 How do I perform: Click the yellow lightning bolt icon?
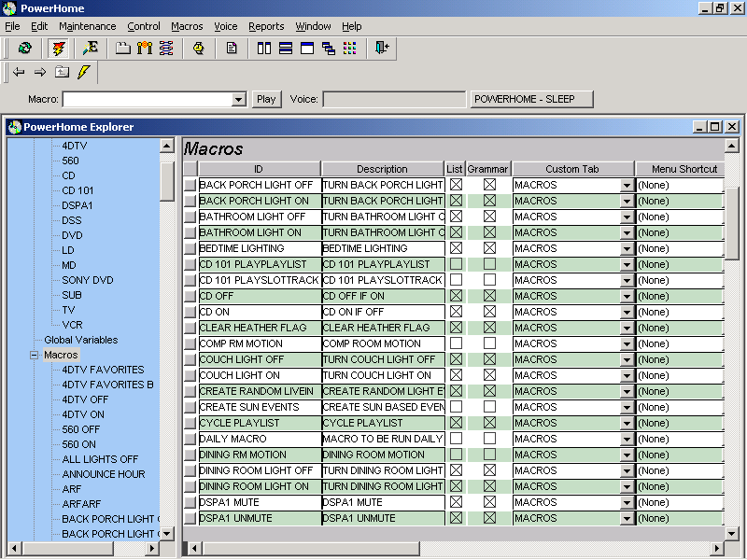point(83,72)
